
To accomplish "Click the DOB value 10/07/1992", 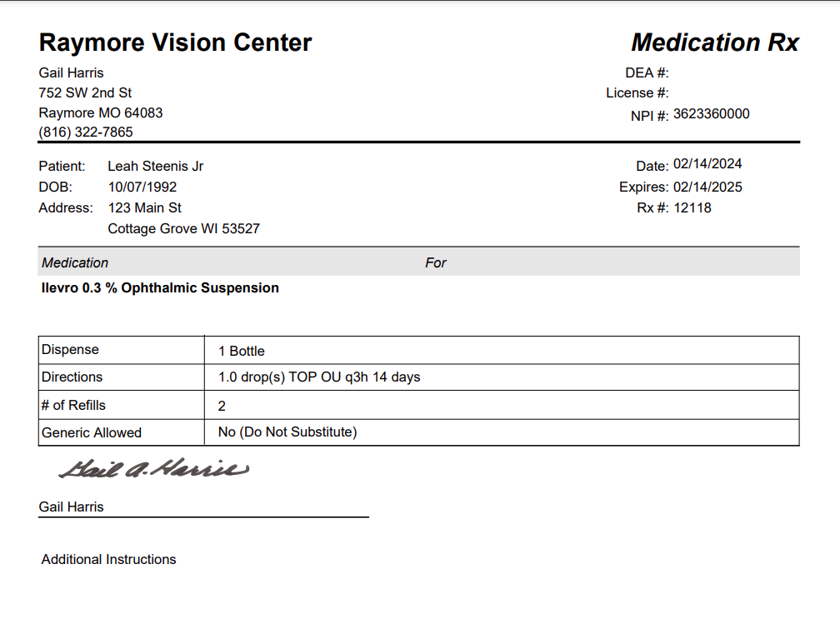I will pyautogui.click(x=142, y=187).
